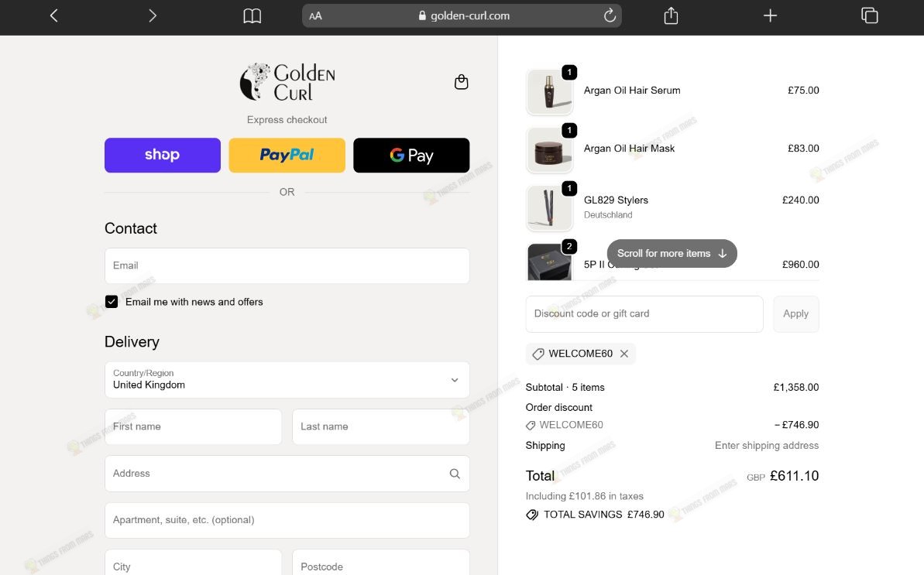Pay with the Shop express button
The height and width of the screenshot is (575, 924).
pyautogui.click(x=163, y=155)
